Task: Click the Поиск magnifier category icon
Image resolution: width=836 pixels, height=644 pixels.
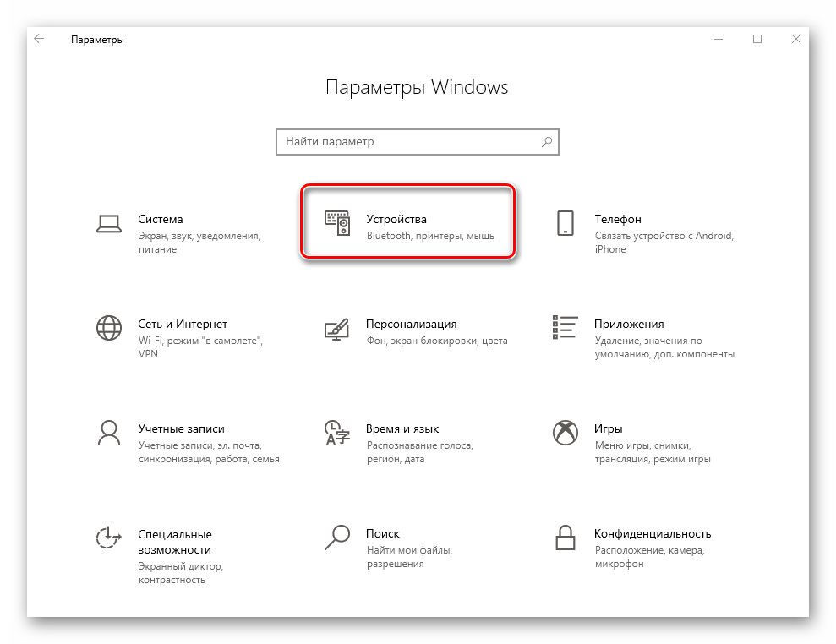Action: click(x=337, y=538)
